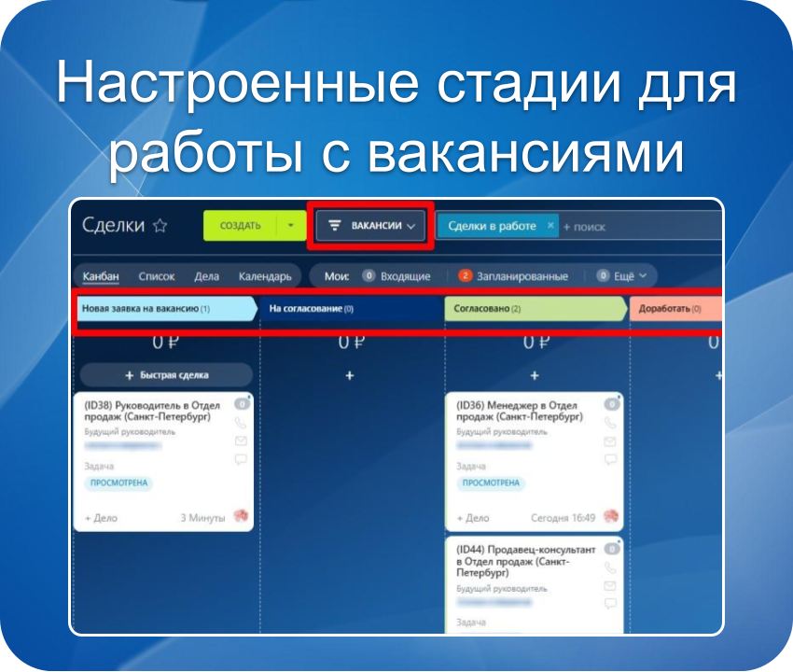Expand the Ещё counters dropdown

point(621,276)
